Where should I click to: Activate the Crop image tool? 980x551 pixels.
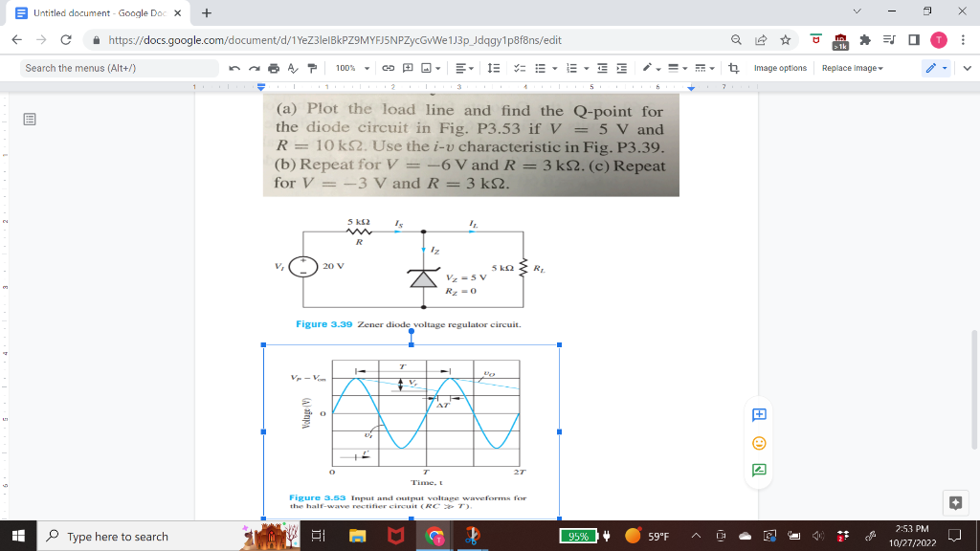734,68
